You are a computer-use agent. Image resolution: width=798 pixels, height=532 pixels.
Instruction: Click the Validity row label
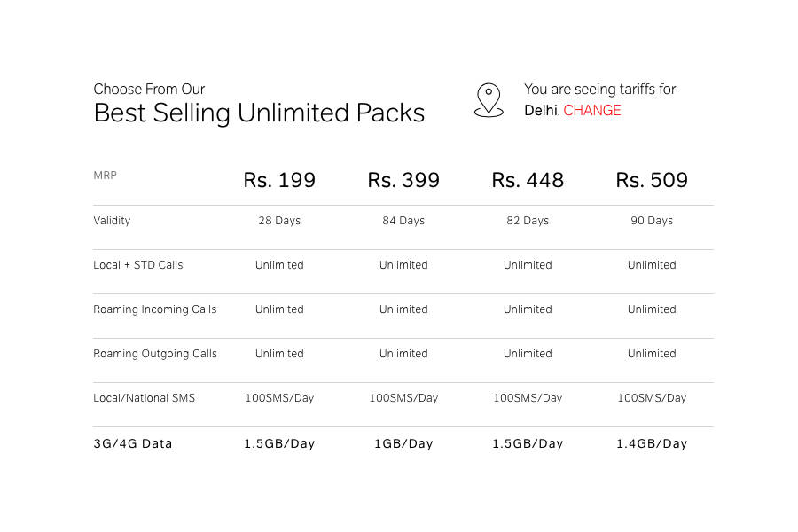click(x=112, y=221)
